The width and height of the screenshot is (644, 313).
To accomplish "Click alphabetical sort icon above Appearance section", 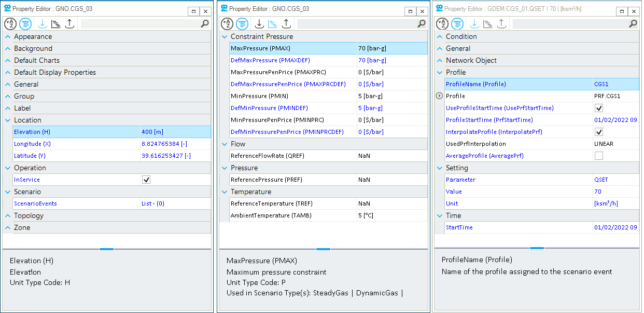I will (10, 24).
